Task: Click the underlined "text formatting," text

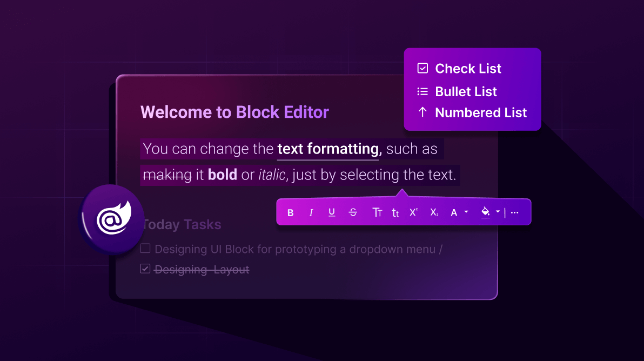Action: coord(329,149)
